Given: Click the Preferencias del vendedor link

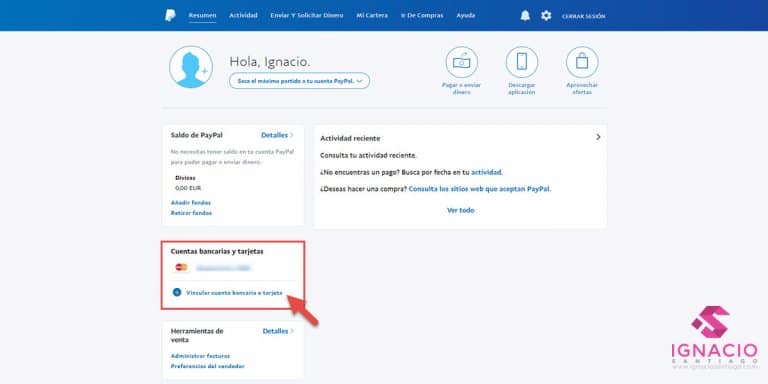Looking at the screenshot, I should (207, 366).
